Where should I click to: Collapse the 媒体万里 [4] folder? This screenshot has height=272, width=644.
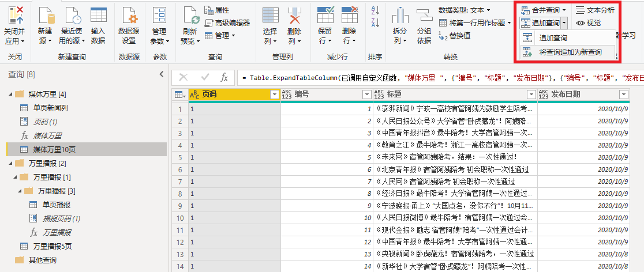(10, 94)
